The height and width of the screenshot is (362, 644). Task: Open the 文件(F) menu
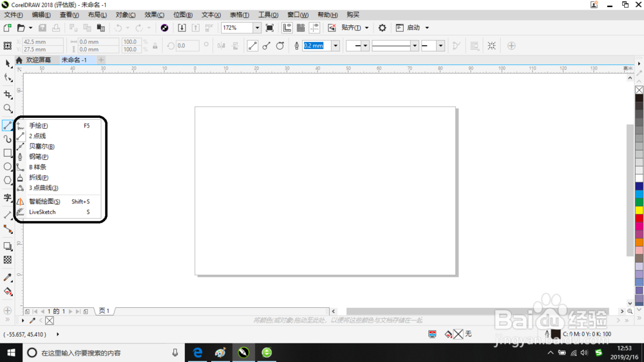(14, 15)
